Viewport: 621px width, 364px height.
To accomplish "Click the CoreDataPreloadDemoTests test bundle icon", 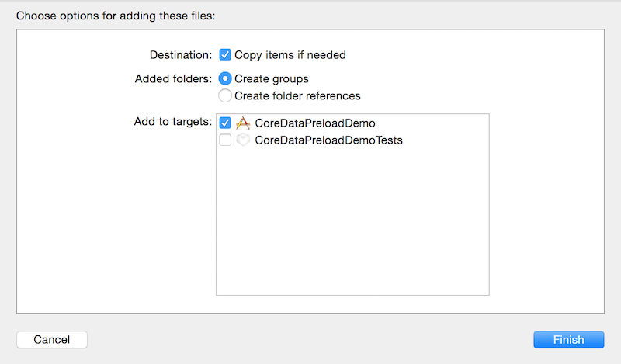I will click(x=243, y=140).
